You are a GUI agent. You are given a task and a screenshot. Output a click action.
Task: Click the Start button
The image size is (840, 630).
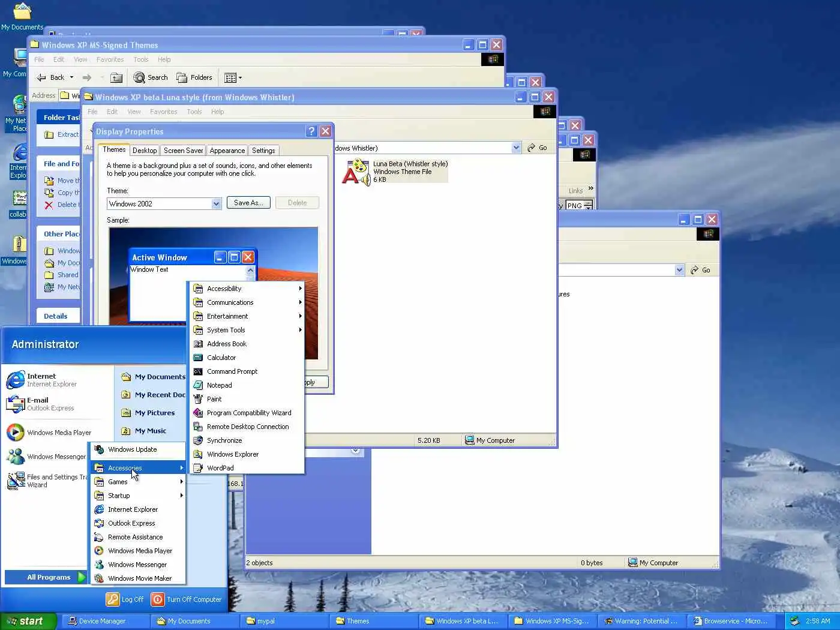(x=28, y=621)
